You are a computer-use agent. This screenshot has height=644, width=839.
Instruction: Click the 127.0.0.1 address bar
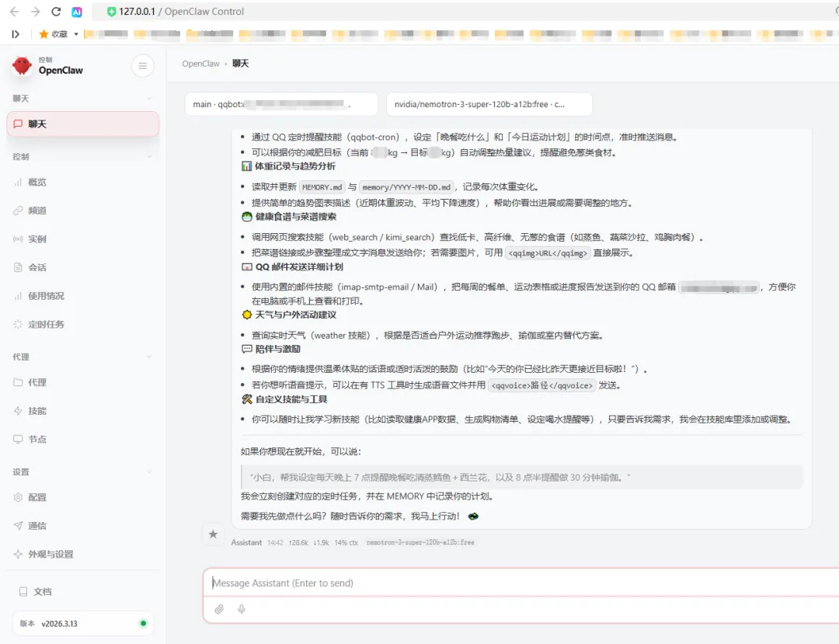point(465,11)
